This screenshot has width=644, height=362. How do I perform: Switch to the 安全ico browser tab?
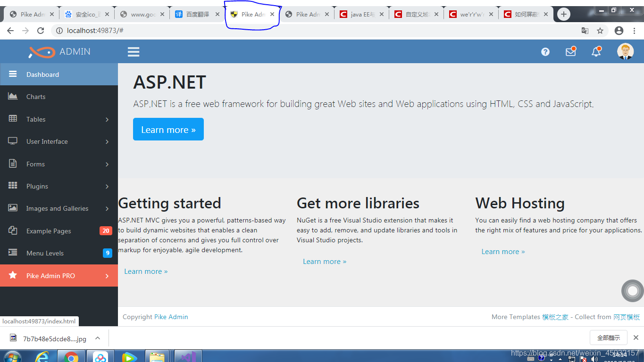[x=87, y=14]
